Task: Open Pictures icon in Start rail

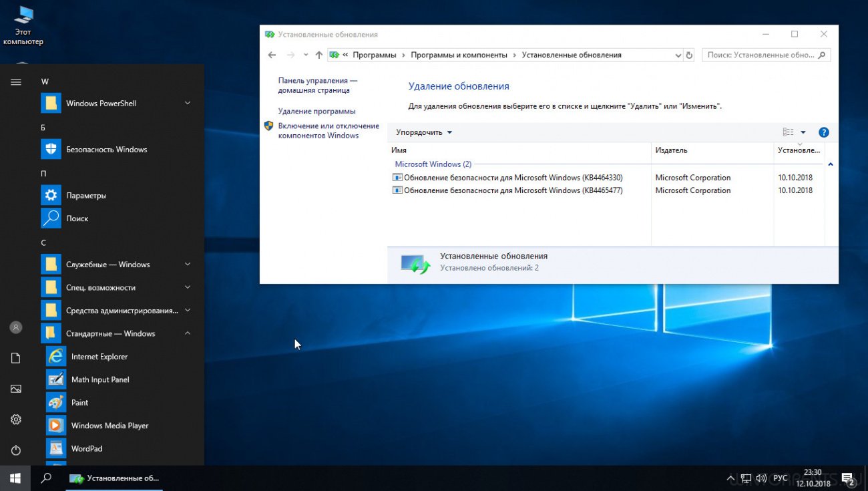Action: coord(16,389)
